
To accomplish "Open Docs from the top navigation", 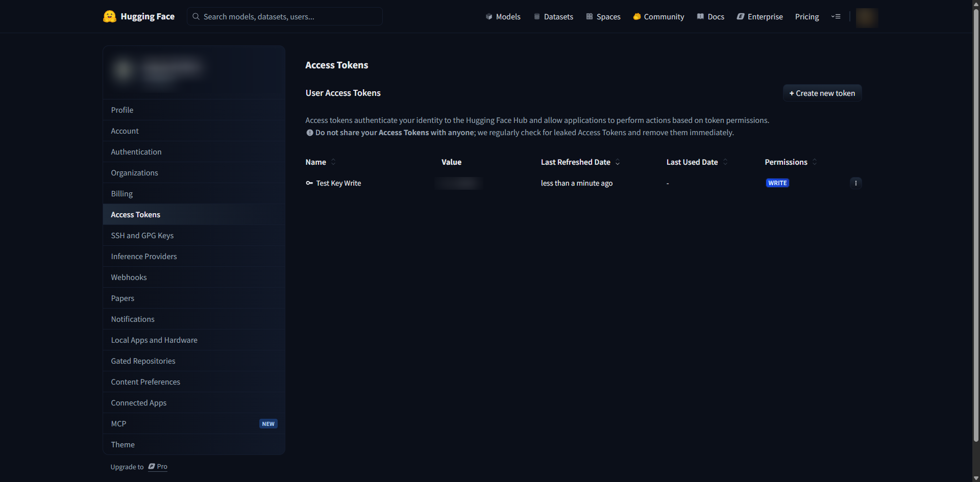I will click(710, 16).
